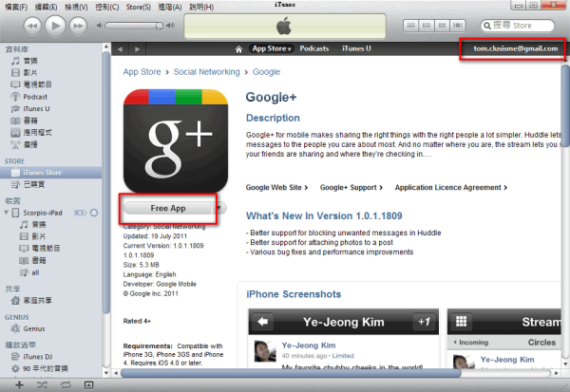Select the 'all' playlist under Scorpio-iPad

tap(29, 272)
